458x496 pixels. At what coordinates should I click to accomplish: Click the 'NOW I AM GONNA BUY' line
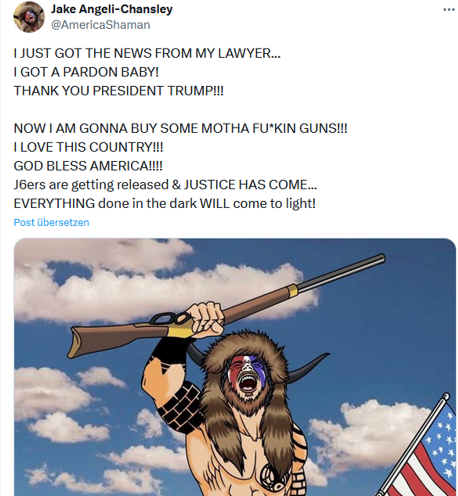pyautogui.click(x=180, y=128)
